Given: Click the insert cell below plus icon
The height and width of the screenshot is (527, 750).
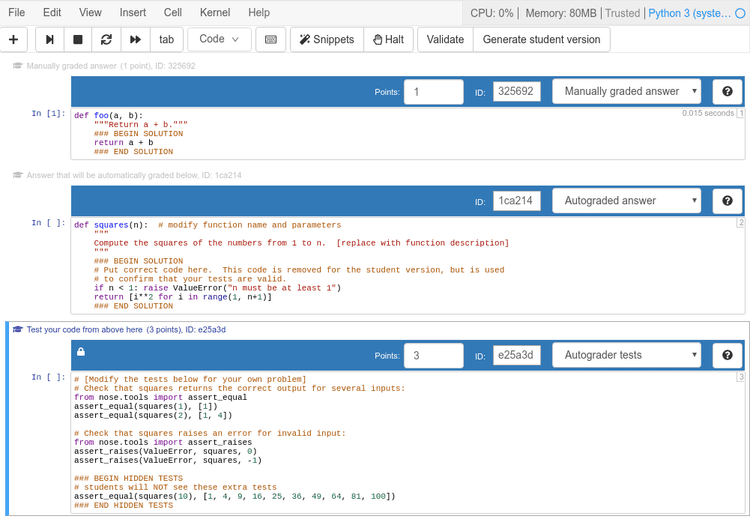Looking at the screenshot, I should point(13,40).
